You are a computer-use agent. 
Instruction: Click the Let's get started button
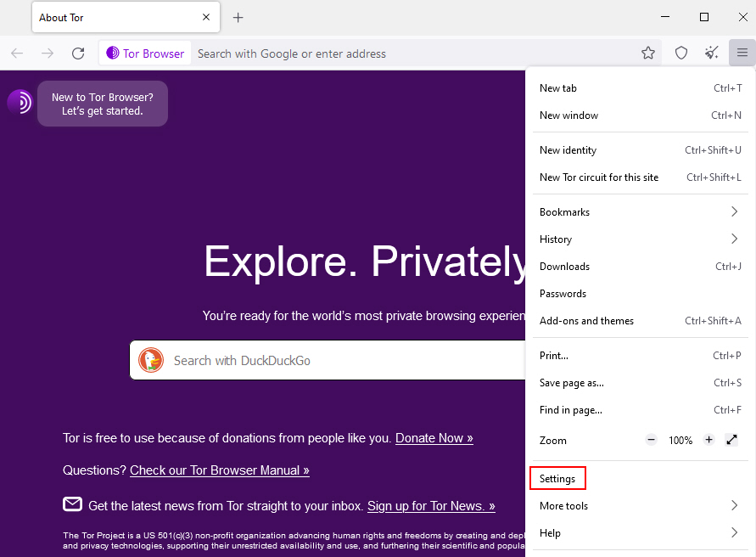coord(102,104)
